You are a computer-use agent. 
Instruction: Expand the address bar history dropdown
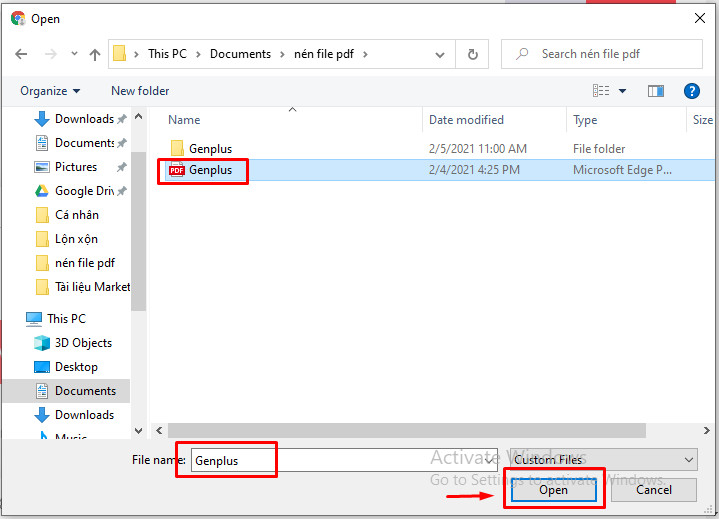(443, 54)
